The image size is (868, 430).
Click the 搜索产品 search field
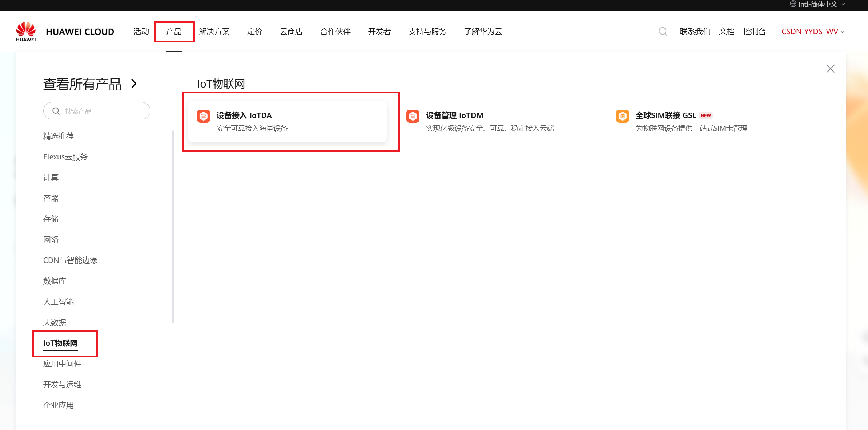[97, 111]
